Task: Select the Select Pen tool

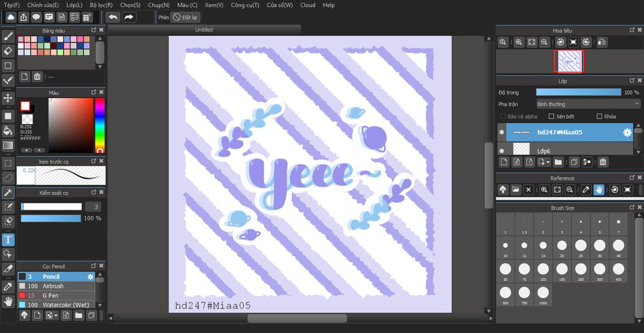Action: pos(8,207)
